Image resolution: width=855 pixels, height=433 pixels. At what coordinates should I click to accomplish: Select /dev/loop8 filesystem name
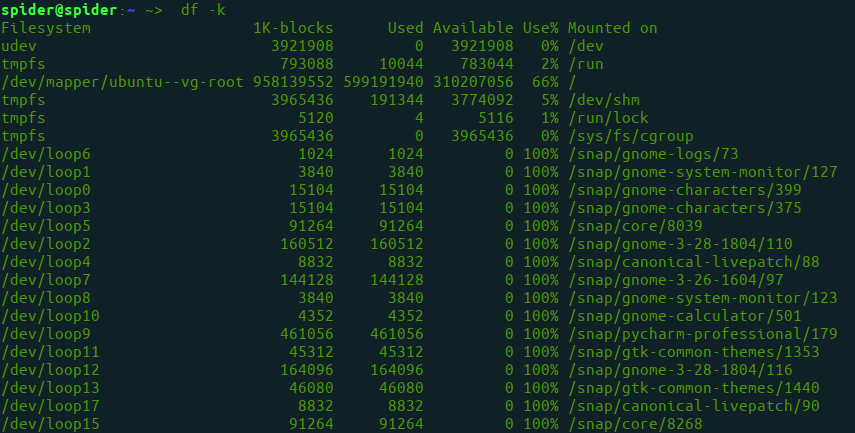coord(46,298)
